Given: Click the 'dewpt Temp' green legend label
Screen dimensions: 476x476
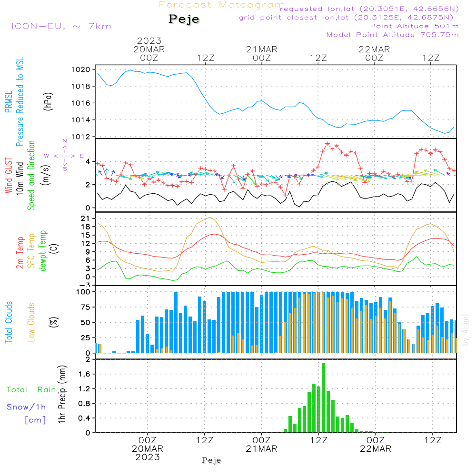Looking at the screenshot, I should (42, 250).
